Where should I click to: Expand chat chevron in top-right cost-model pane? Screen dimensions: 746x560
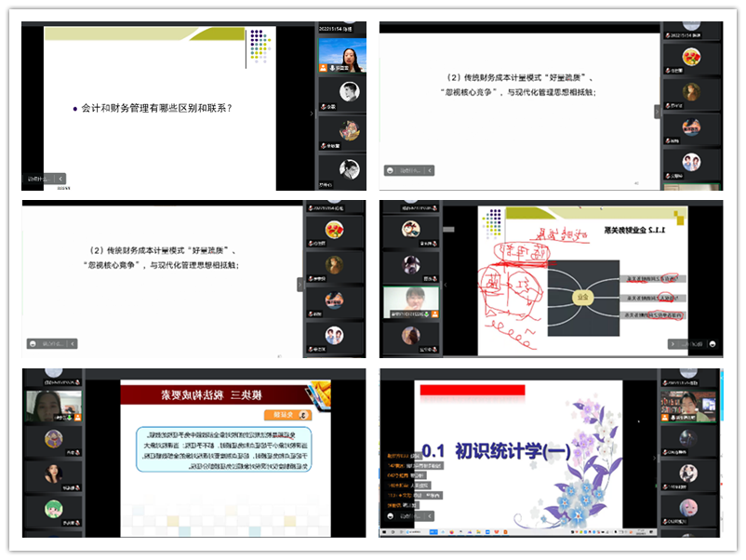pos(430,170)
